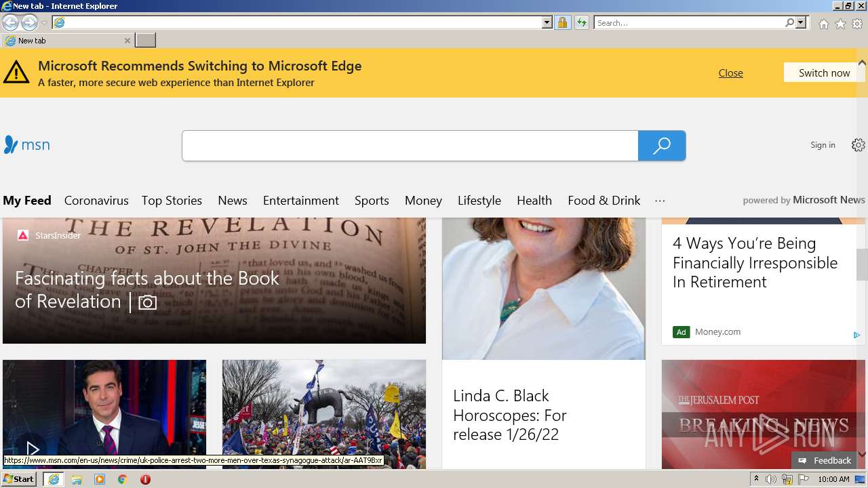The image size is (868, 488).
Task: Click the warning triangle icon in banner
Action: coord(16,72)
